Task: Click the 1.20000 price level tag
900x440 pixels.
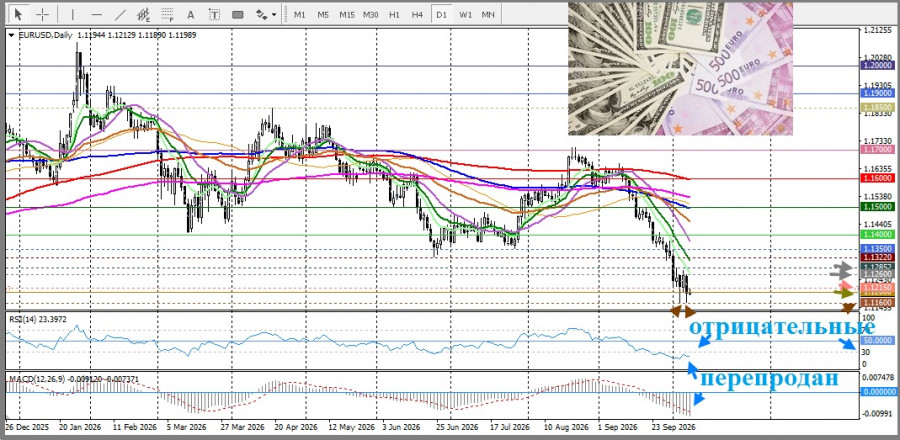Action: point(877,66)
